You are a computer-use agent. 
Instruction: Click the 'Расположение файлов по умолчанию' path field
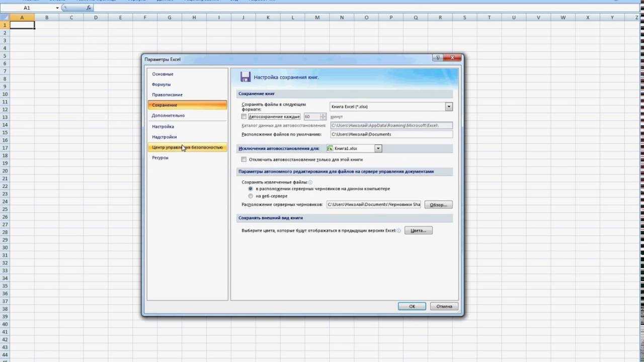391,134
